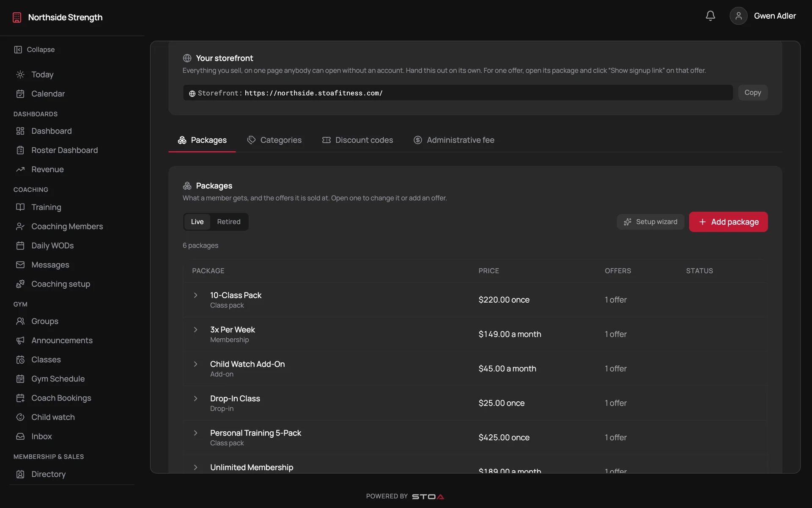Viewport: 812px width, 508px height.
Task: Switch to the Discount codes tab
Action: [x=357, y=140]
